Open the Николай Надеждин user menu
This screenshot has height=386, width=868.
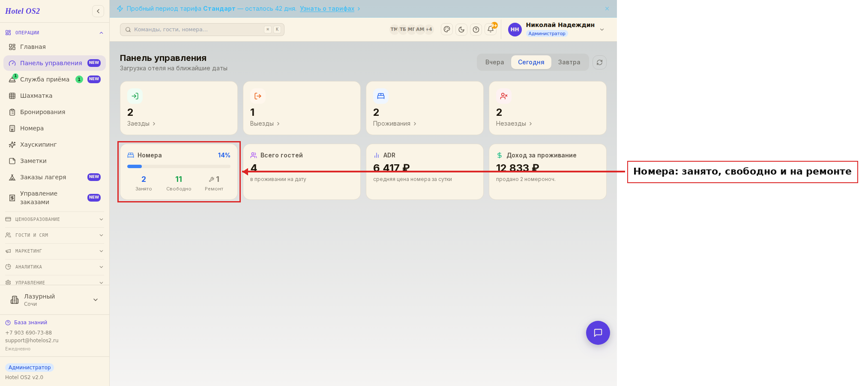[x=556, y=29]
